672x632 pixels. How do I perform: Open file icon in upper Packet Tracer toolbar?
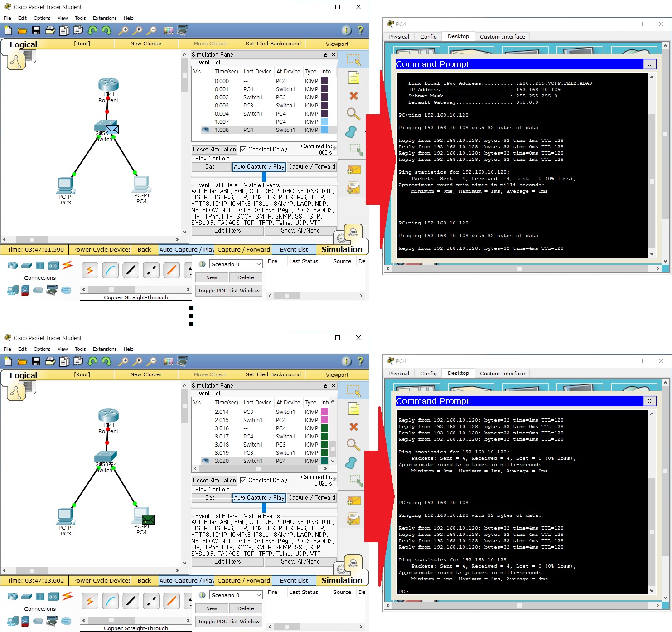point(22,30)
